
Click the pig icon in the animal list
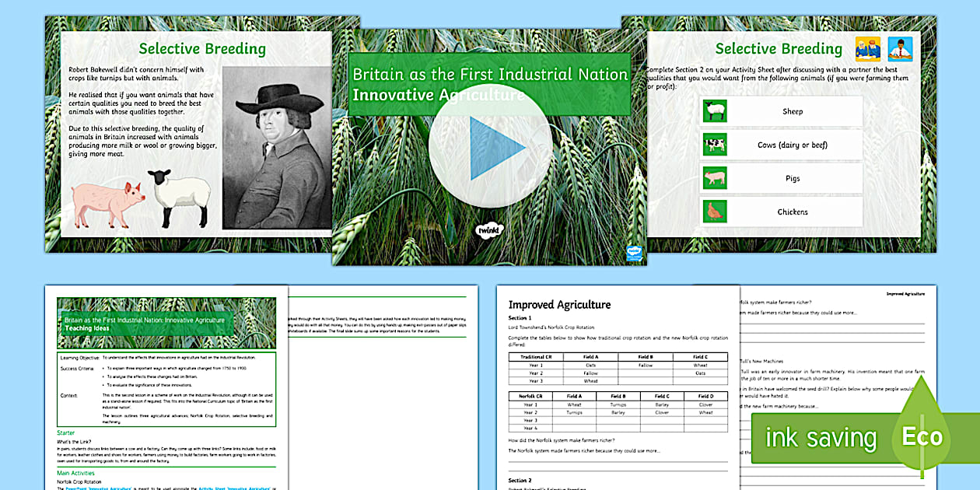714,178
